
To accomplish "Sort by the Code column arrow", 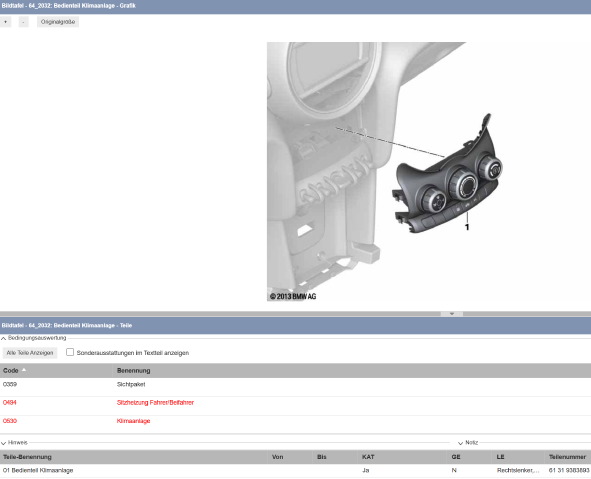I will [24, 370].
